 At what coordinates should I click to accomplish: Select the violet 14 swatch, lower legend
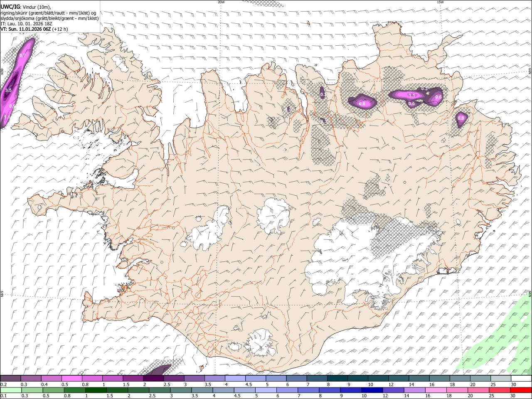click(x=414, y=390)
